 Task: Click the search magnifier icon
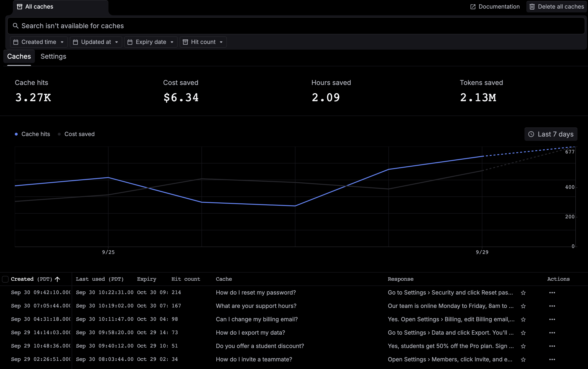click(x=16, y=26)
